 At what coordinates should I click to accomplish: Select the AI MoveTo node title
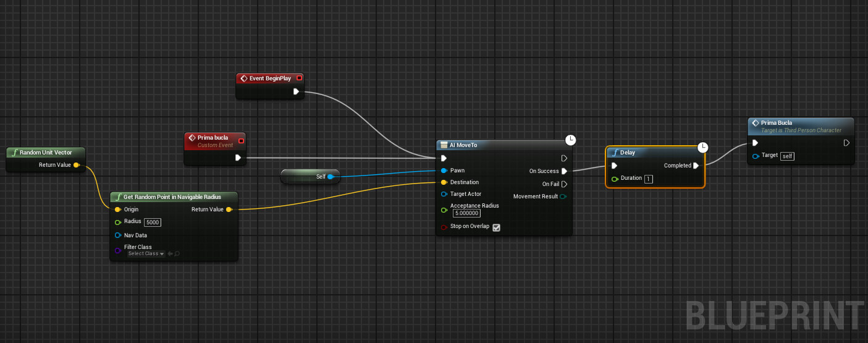[x=463, y=145]
